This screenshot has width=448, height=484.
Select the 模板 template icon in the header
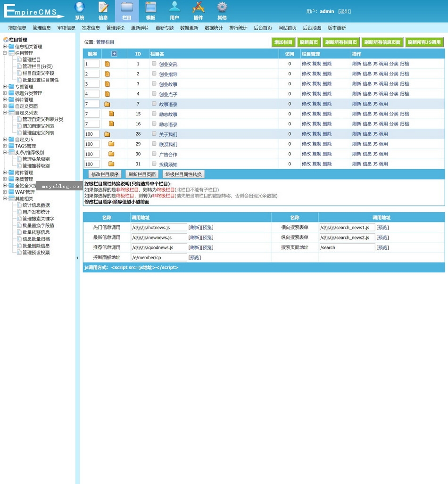coord(150,8)
